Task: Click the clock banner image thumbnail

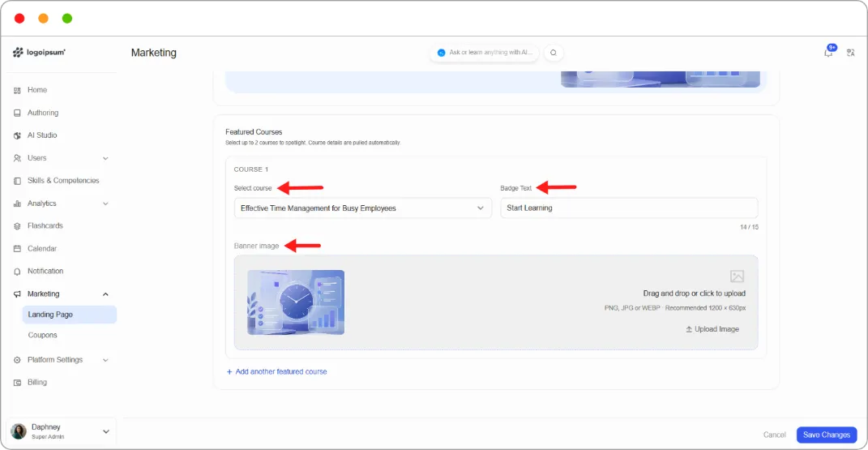Action: tap(296, 302)
